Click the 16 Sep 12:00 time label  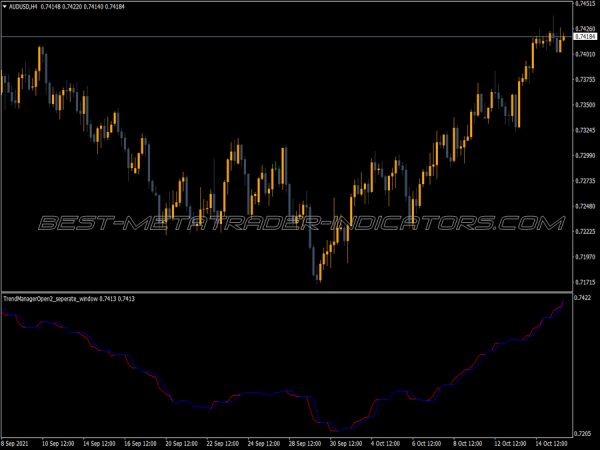[x=140, y=443]
